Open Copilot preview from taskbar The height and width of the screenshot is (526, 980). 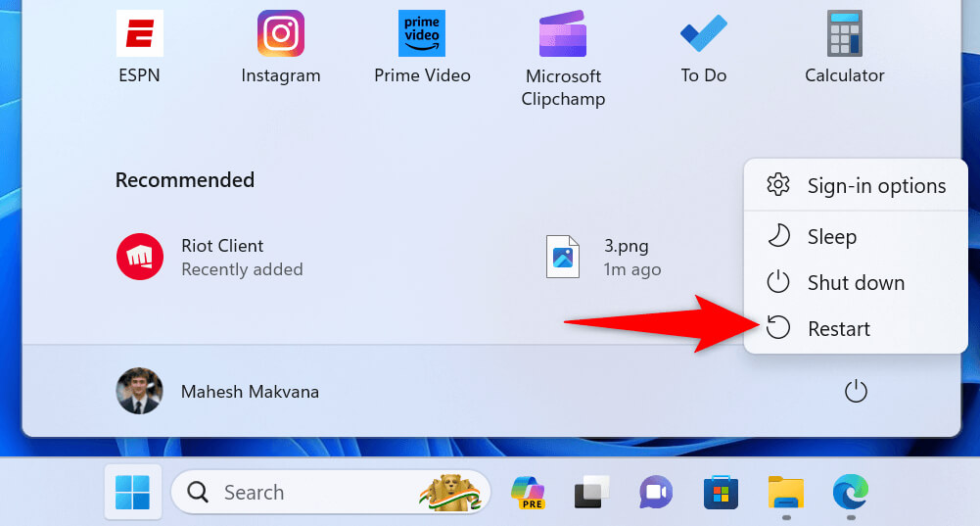pyautogui.click(x=528, y=493)
